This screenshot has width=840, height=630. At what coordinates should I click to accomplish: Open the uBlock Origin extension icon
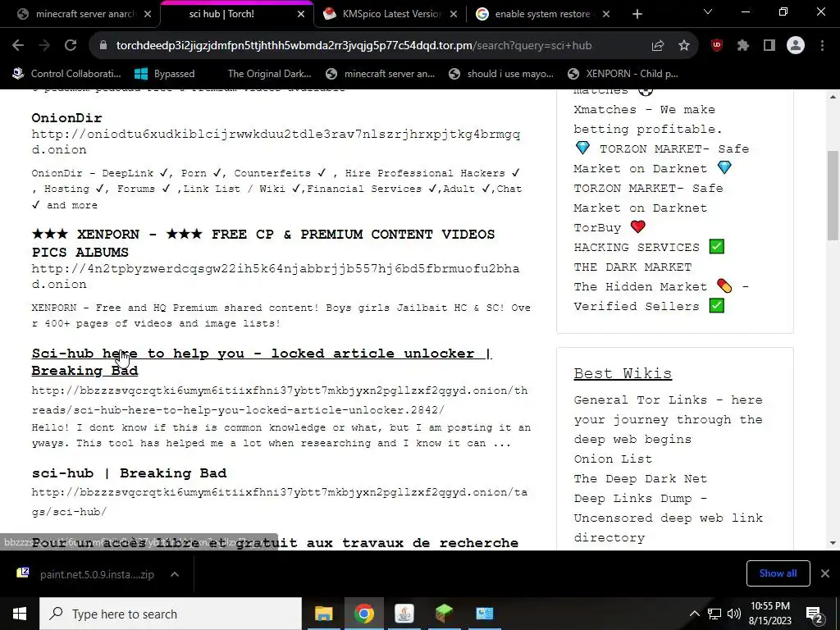[717, 46]
